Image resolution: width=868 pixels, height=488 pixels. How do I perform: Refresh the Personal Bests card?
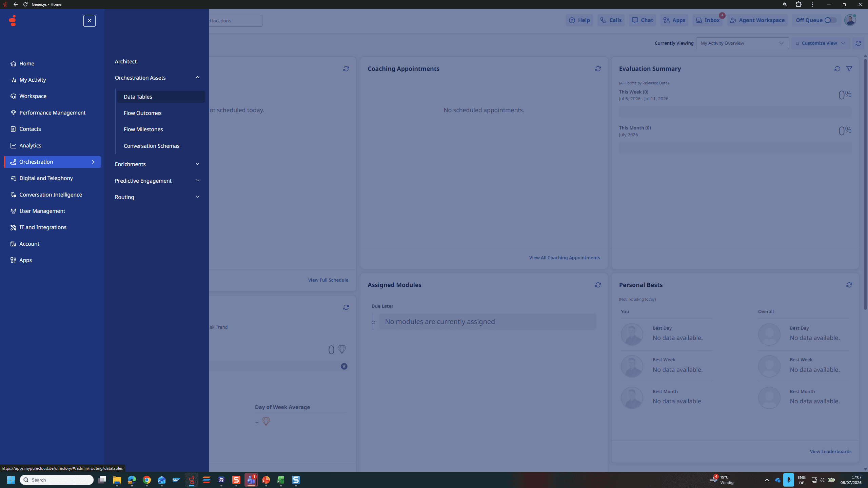pos(849,285)
